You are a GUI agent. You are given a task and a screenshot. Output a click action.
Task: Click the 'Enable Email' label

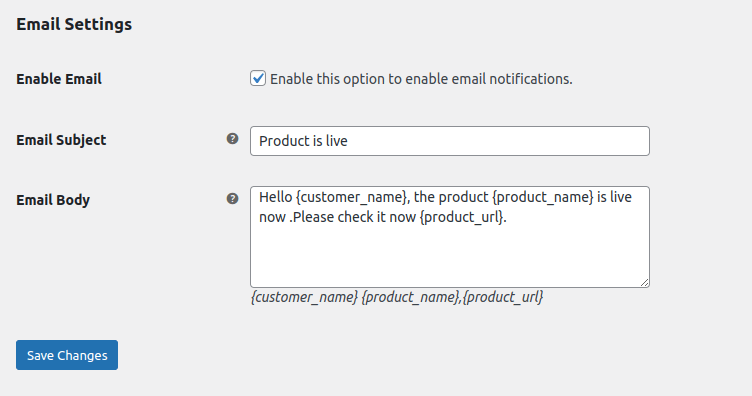(59, 79)
